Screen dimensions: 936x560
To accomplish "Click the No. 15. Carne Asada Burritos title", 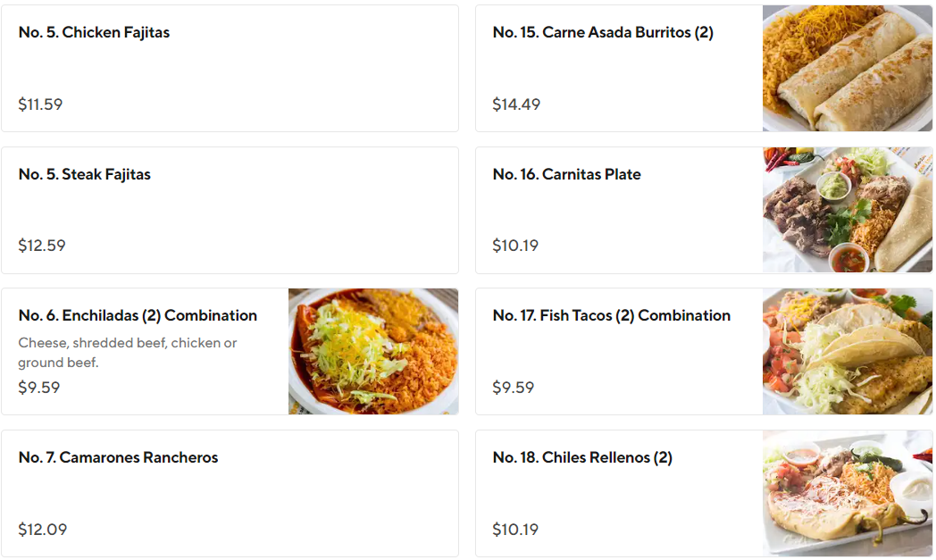I will tap(603, 32).
